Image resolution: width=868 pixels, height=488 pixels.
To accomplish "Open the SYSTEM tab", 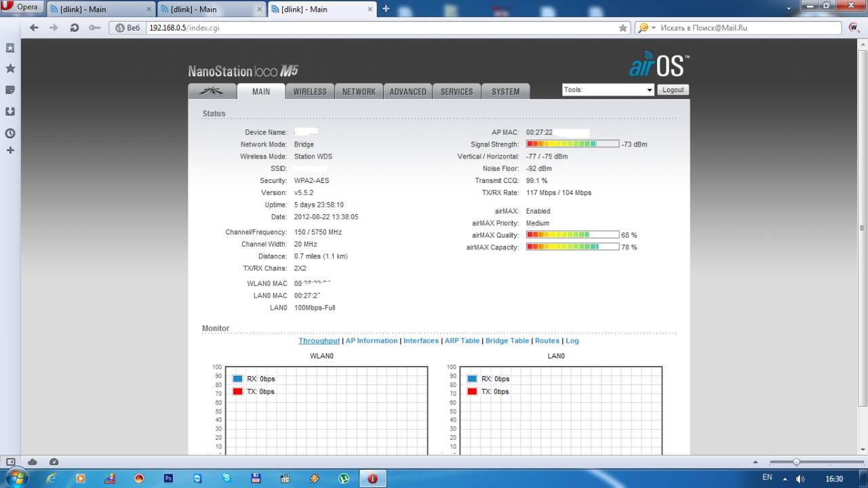I will point(506,91).
